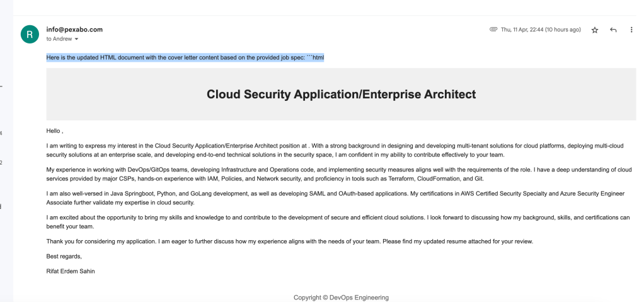Image resolution: width=644 pixels, height=302 pixels.
Task: Click the greeting 'Hello ,'
Action: [55, 131]
